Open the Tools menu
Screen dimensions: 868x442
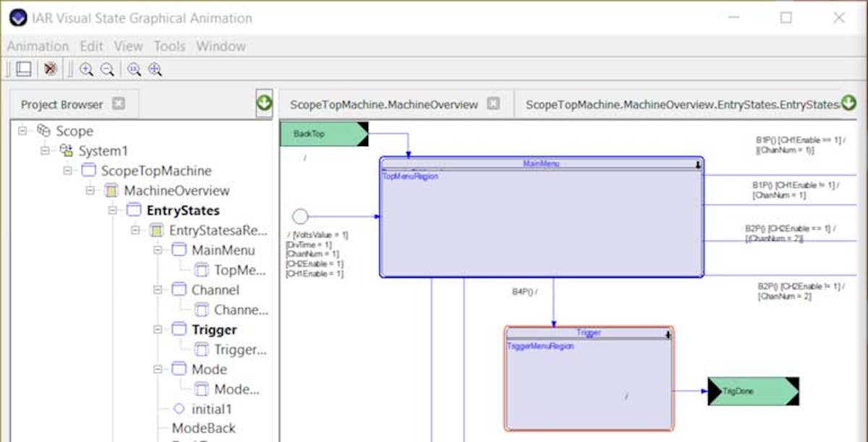(x=169, y=46)
